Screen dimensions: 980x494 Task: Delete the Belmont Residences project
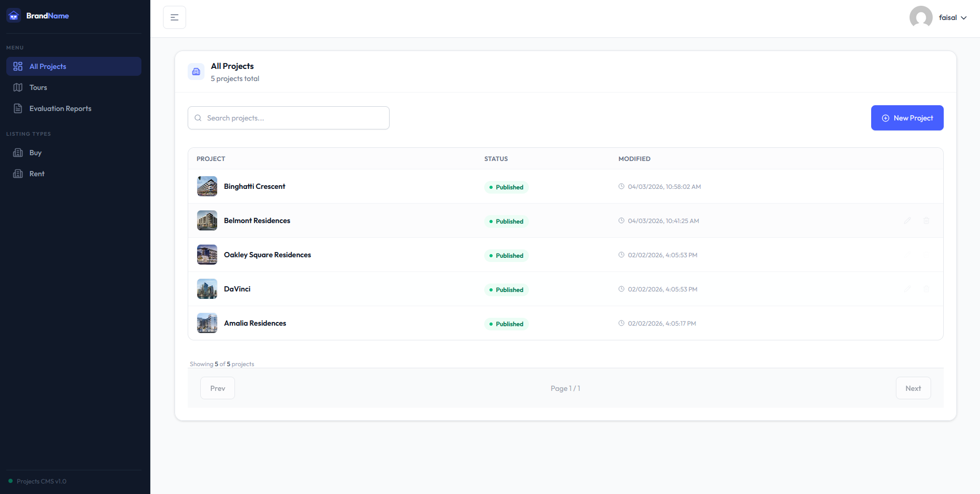[926, 220]
